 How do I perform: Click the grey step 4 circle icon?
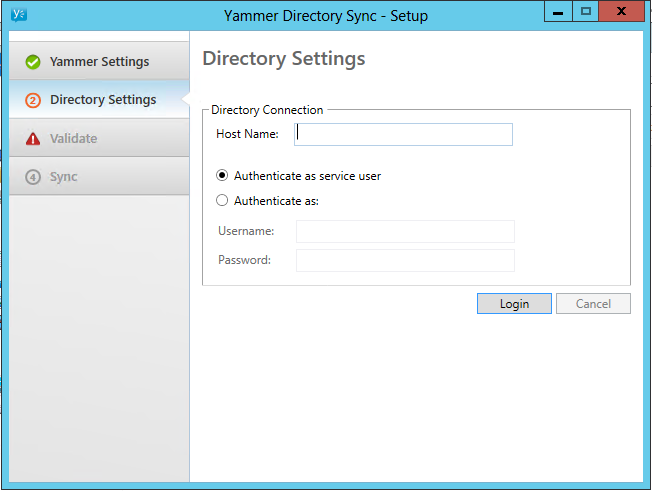[x=33, y=177]
